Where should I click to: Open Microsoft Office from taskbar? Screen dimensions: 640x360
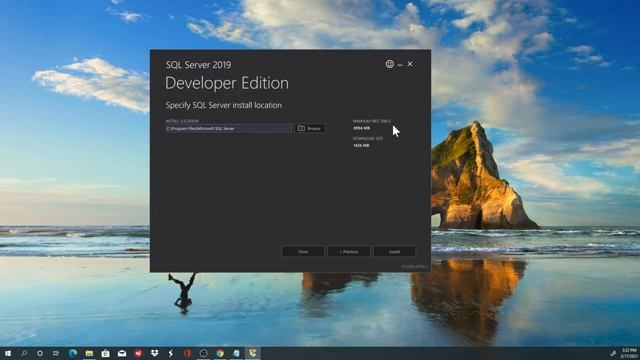(x=187, y=353)
